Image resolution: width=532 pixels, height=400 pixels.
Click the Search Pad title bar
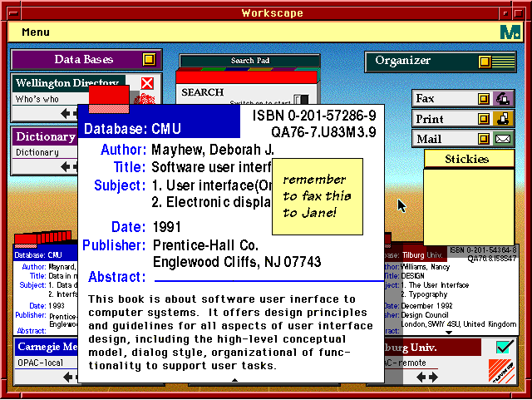[250, 61]
